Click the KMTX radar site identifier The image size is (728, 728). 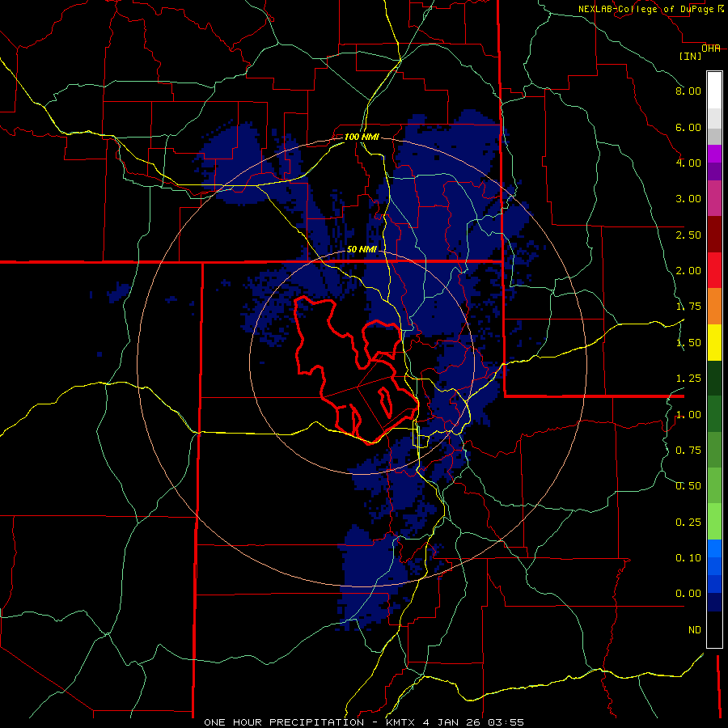(402, 722)
